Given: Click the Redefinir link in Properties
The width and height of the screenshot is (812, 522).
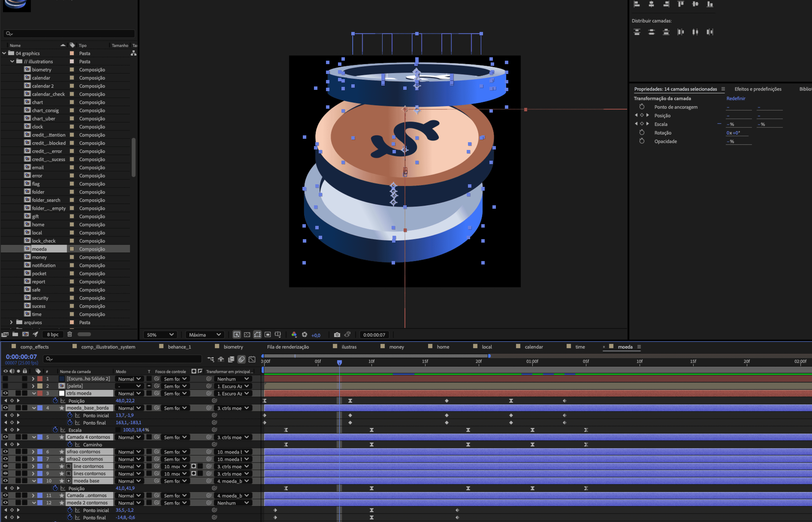Looking at the screenshot, I should [x=735, y=98].
